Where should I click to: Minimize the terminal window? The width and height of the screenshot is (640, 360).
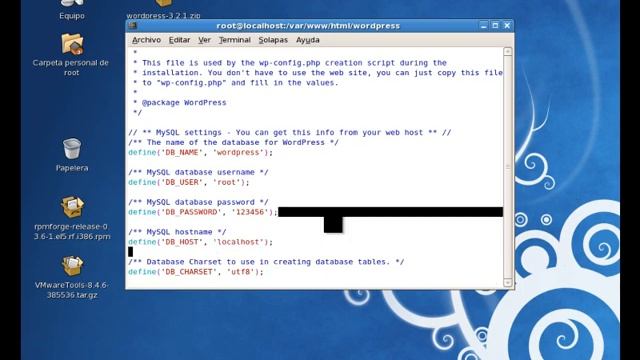click(x=484, y=25)
